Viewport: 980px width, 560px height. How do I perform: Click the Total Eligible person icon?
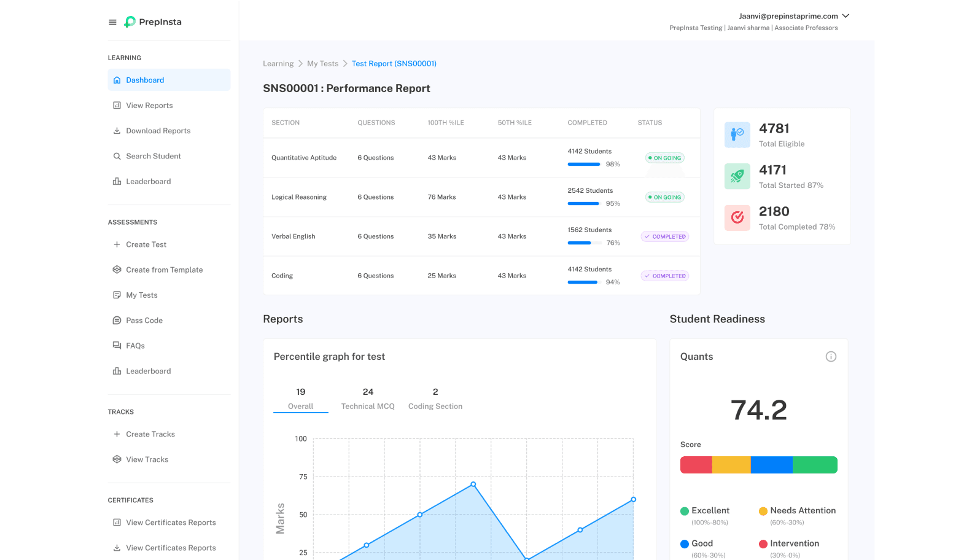click(737, 135)
